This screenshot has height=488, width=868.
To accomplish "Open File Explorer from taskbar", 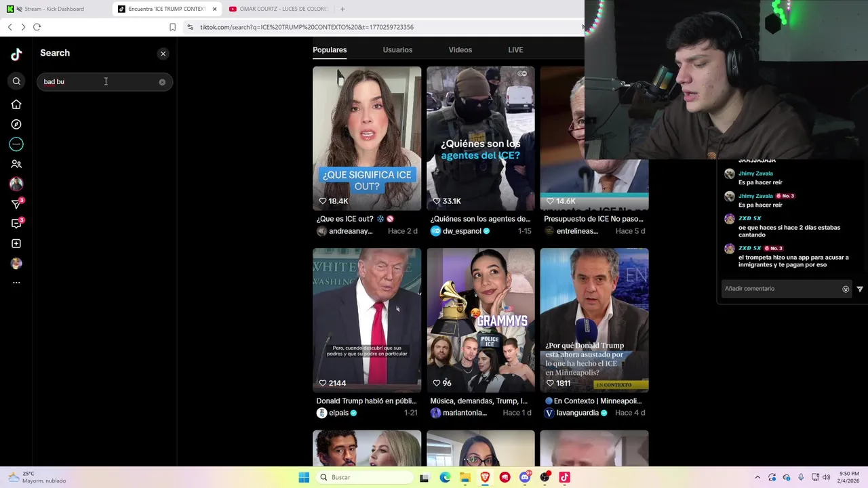I will tap(465, 477).
